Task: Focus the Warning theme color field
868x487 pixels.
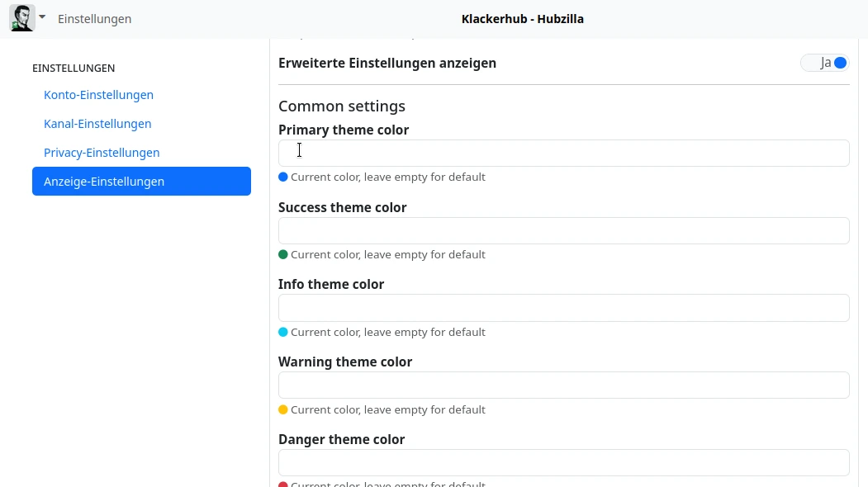Action: coord(563,385)
